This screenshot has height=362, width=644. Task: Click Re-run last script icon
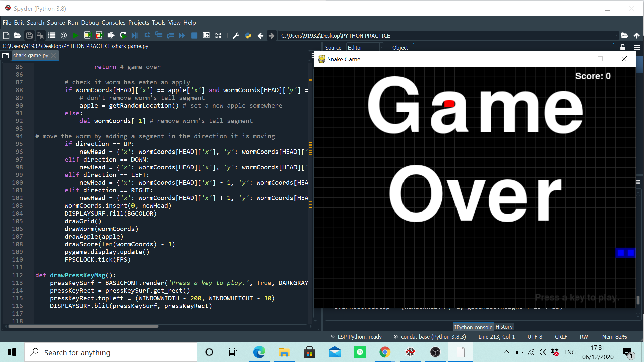(123, 35)
